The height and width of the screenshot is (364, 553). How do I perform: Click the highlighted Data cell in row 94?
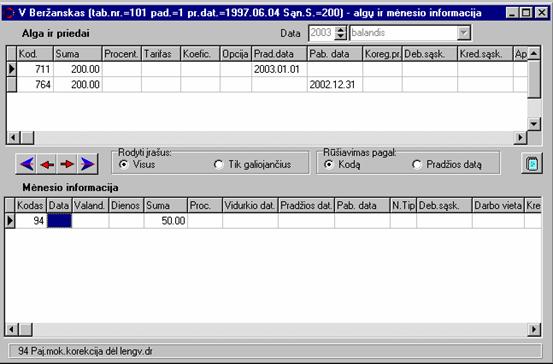[x=59, y=221]
